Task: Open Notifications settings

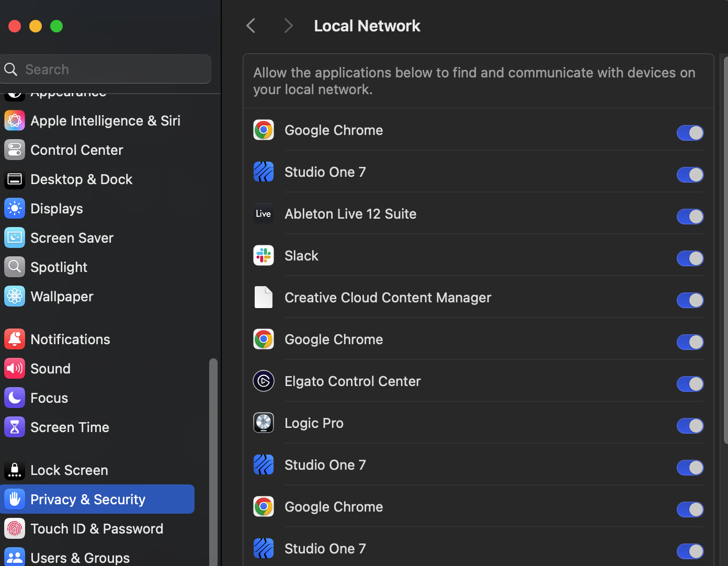Action: (x=97, y=339)
